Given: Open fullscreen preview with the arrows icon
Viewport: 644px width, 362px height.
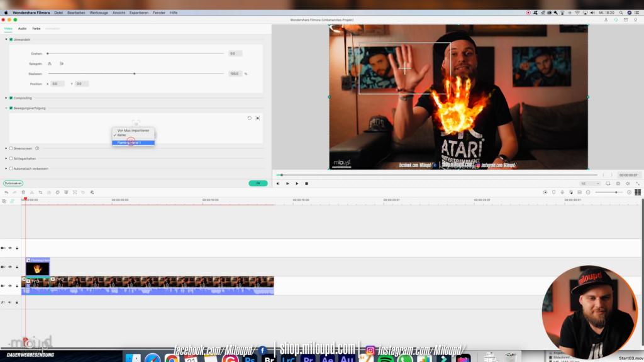Looking at the screenshot, I should 638,184.
